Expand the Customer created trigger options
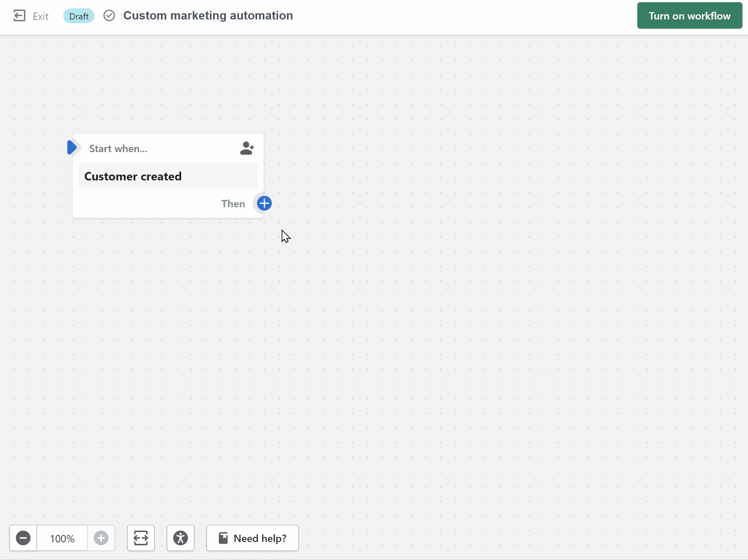748x560 pixels. [x=168, y=176]
